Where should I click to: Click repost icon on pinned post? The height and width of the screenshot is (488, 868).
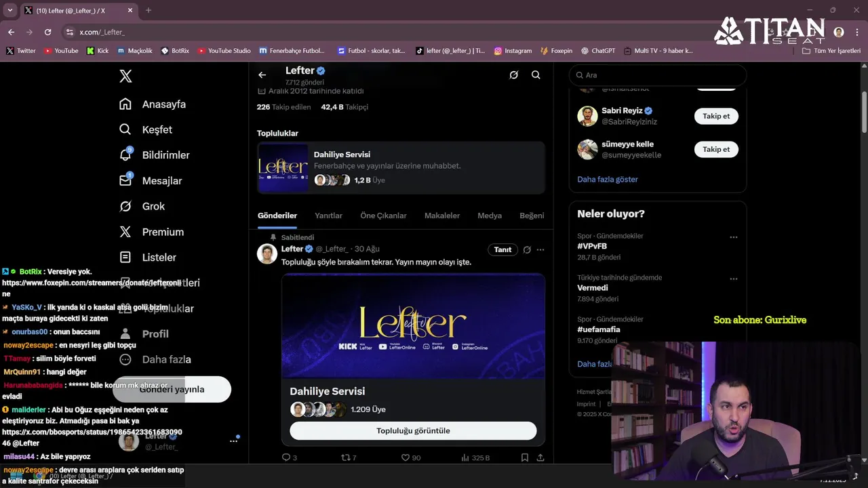345,457
